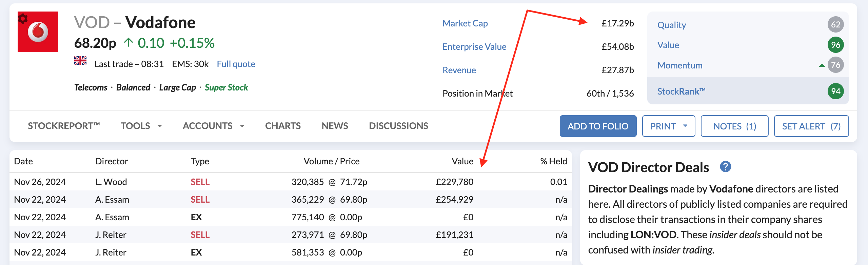Click the Telecoms sector label

coord(91,87)
